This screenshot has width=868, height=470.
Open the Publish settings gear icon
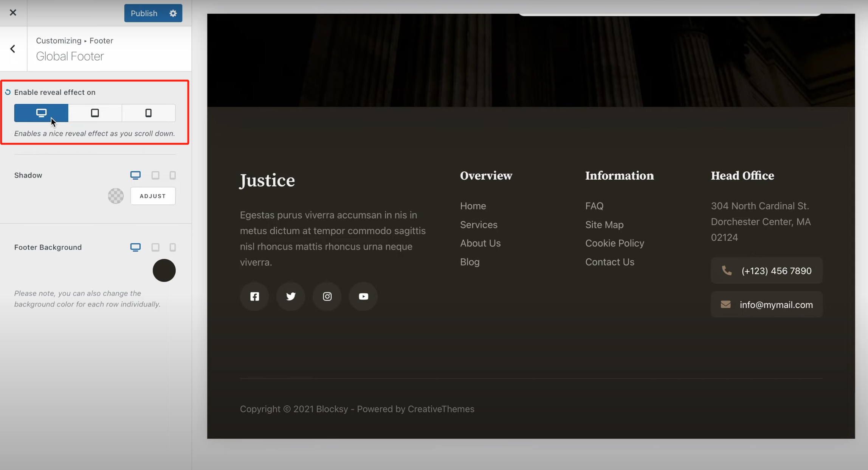[x=172, y=13]
